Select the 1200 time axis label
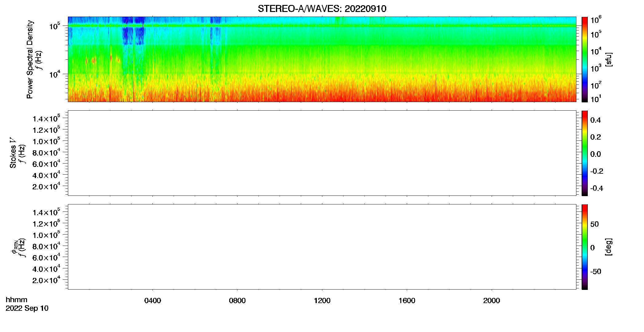The image size is (644, 332). pos(322,301)
